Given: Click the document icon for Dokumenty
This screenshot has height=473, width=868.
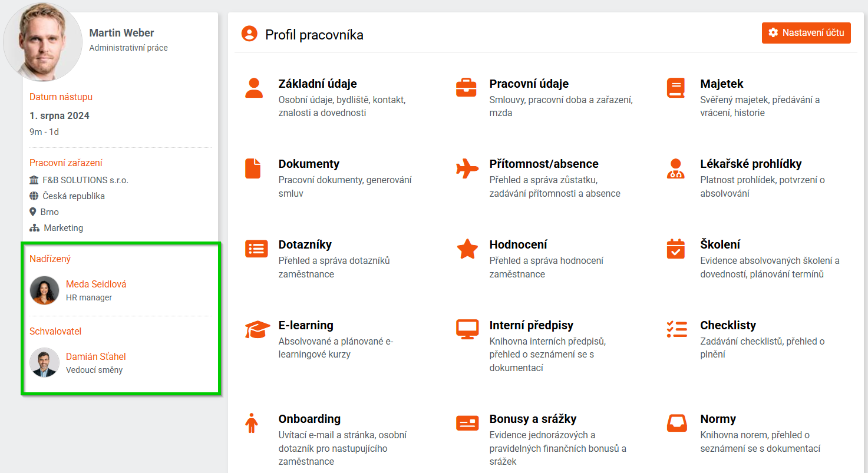Looking at the screenshot, I should pos(253,168).
